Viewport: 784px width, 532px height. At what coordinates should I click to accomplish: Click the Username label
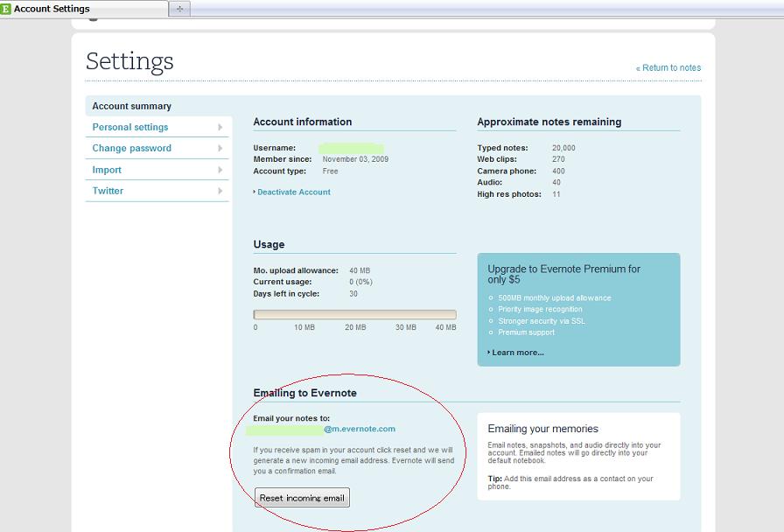click(x=275, y=148)
